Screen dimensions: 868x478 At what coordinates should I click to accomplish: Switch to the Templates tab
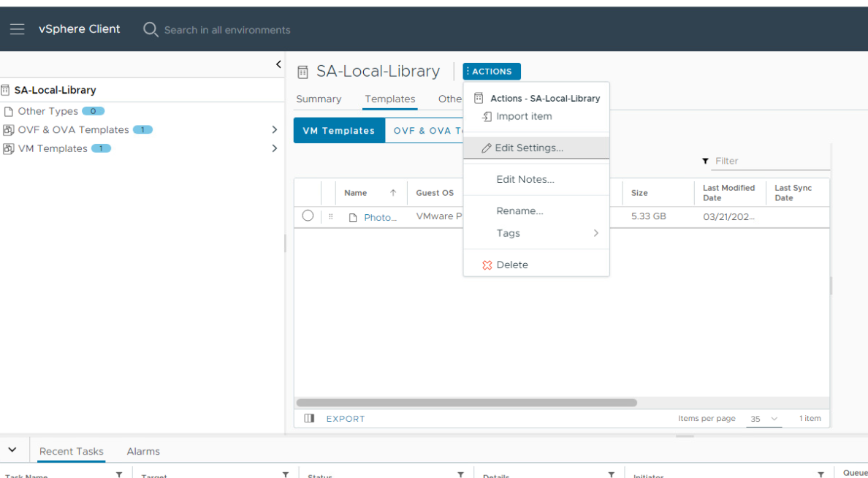[x=389, y=99]
